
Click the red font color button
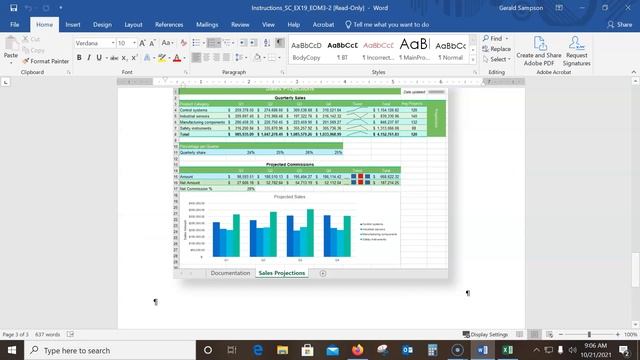[x=177, y=58]
